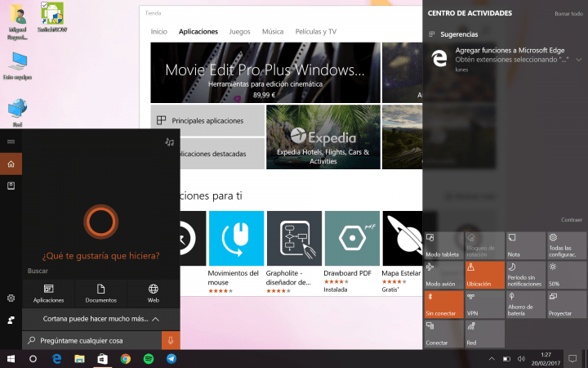Viewport: 588px width, 368px height.
Task: Toggle Modo tableta
Action: click(x=444, y=245)
